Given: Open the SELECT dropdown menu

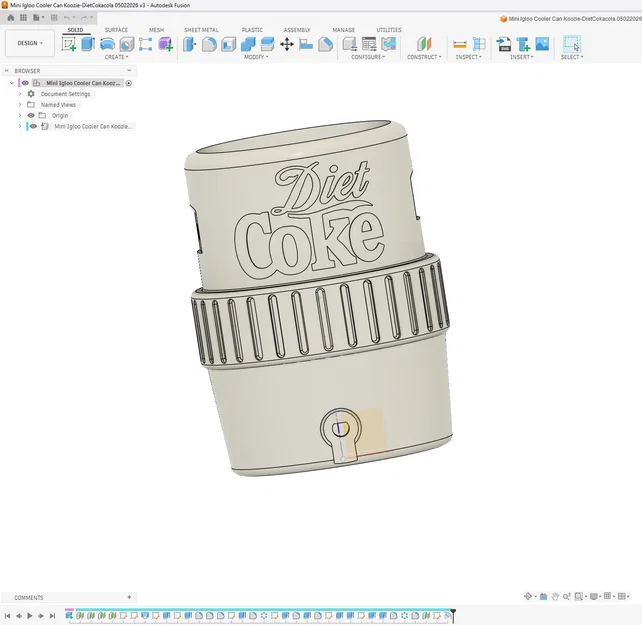Looking at the screenshot, I should [572, 57].
